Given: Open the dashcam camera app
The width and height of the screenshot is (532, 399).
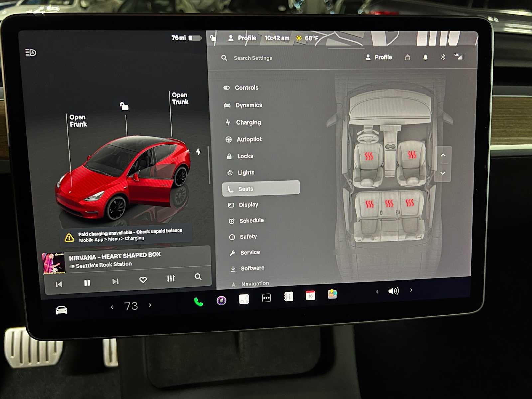Looking at the screenshot, I should tap(221, 301).
